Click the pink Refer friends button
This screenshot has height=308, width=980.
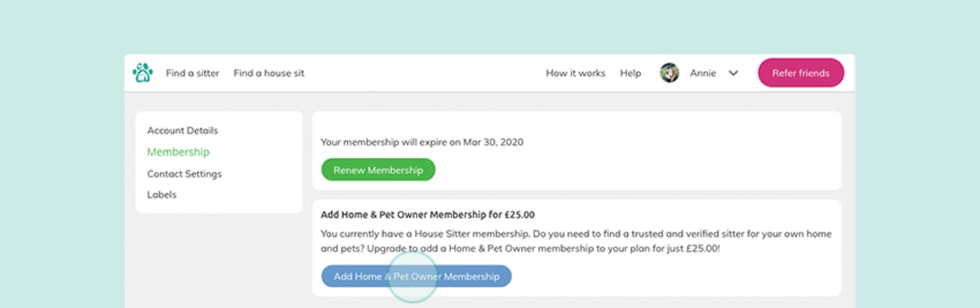tap(800, 73)
